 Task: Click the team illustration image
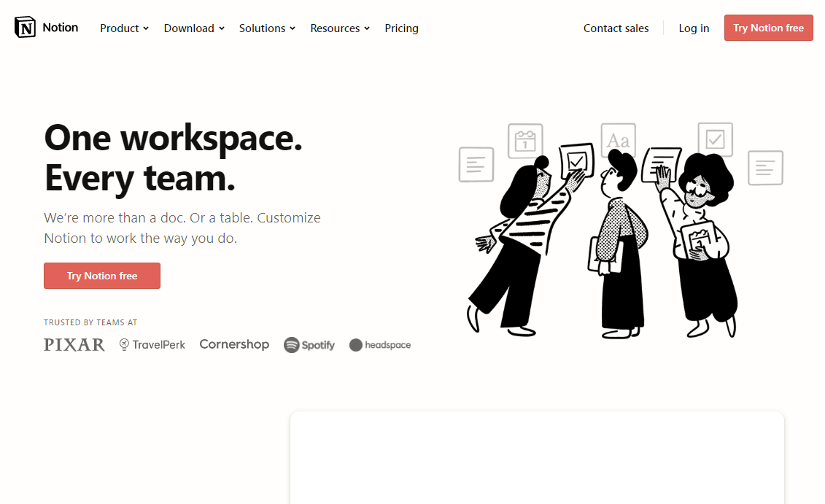pyautogui.click(x=621, y=230)
